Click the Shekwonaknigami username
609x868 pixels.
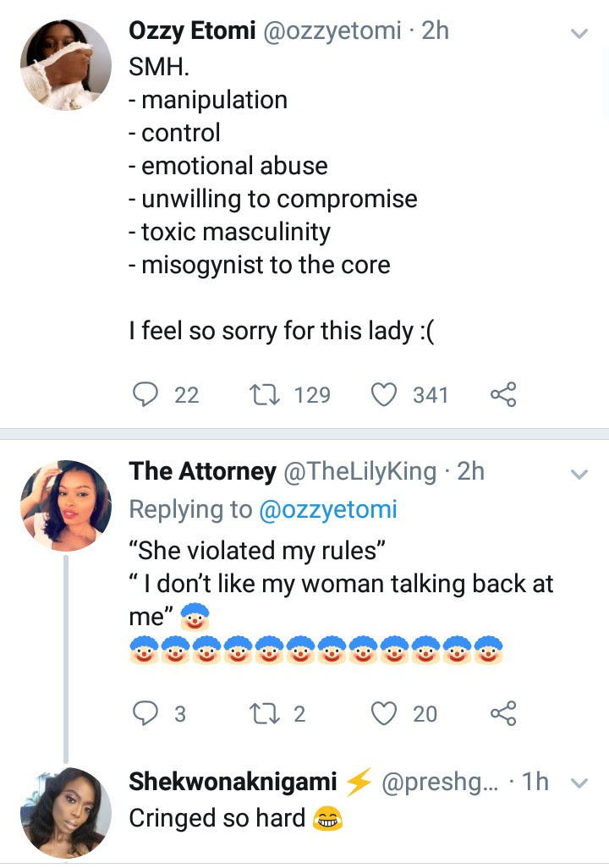coord(233,783)
